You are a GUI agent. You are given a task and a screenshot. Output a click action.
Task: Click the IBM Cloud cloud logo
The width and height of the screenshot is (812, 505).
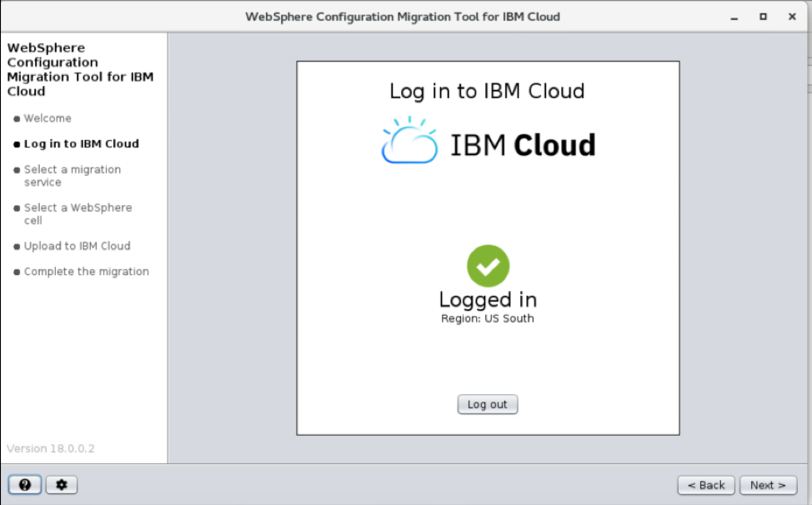[x=409, y=141]
